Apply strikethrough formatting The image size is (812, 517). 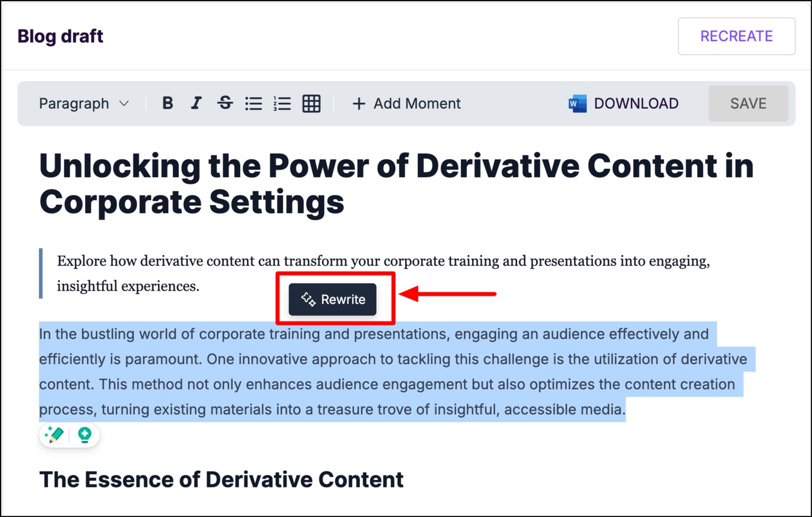pyautogui.click(x=225, y=103)
